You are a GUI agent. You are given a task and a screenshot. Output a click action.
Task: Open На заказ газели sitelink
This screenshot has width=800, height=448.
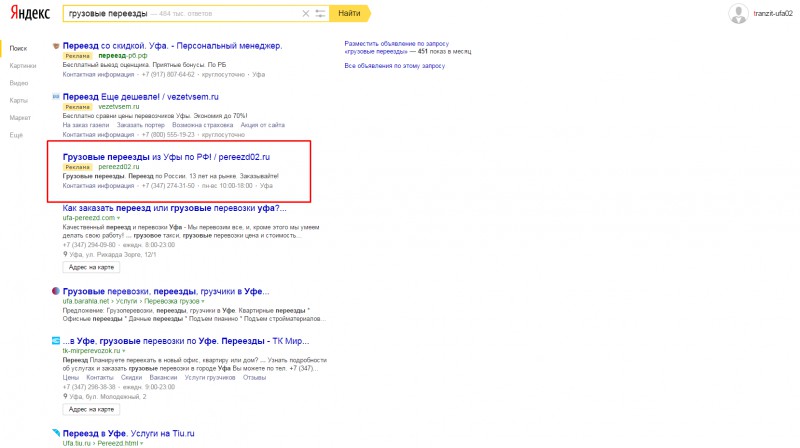[86, 125]
